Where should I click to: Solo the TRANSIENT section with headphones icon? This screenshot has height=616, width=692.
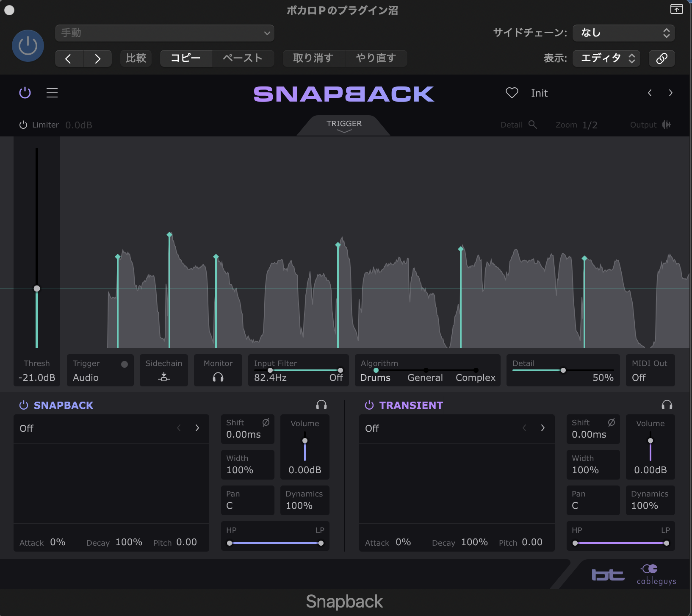pos(667,405)
